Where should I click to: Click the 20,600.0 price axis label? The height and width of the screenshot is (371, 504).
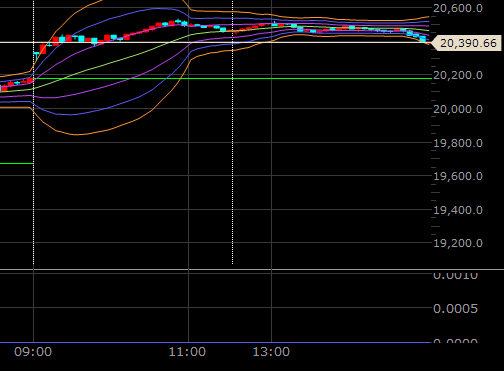pos(458,8)
